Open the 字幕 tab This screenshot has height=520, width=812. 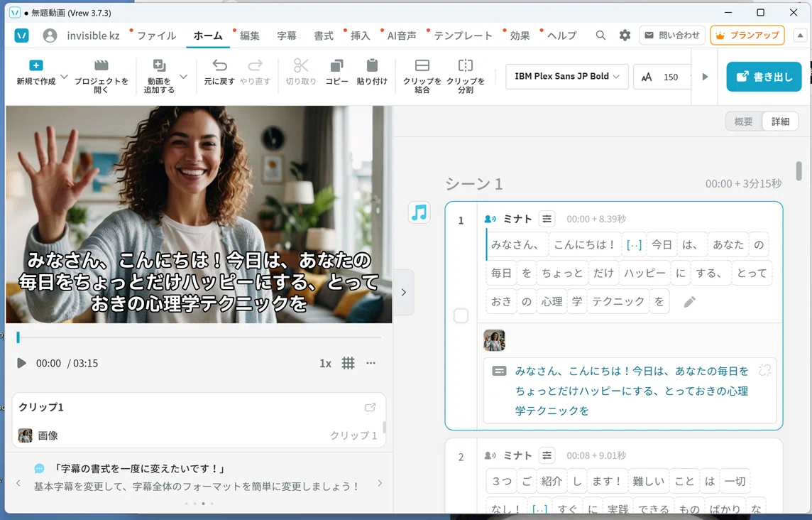(x=286, y=36)
